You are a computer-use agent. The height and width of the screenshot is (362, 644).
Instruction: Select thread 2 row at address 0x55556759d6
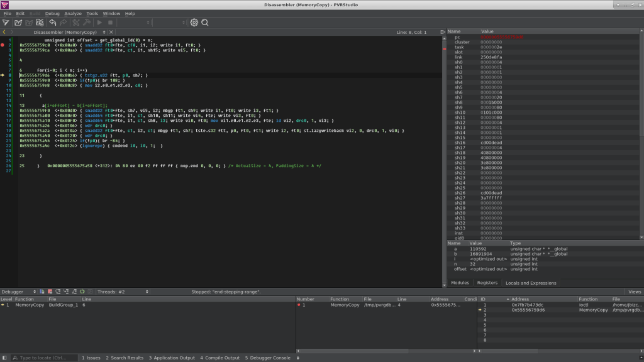pyautogui.click(x=560, y=310)
